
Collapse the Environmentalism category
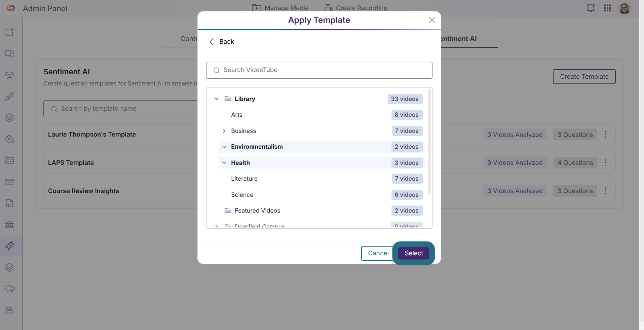(x=224, y=147)
